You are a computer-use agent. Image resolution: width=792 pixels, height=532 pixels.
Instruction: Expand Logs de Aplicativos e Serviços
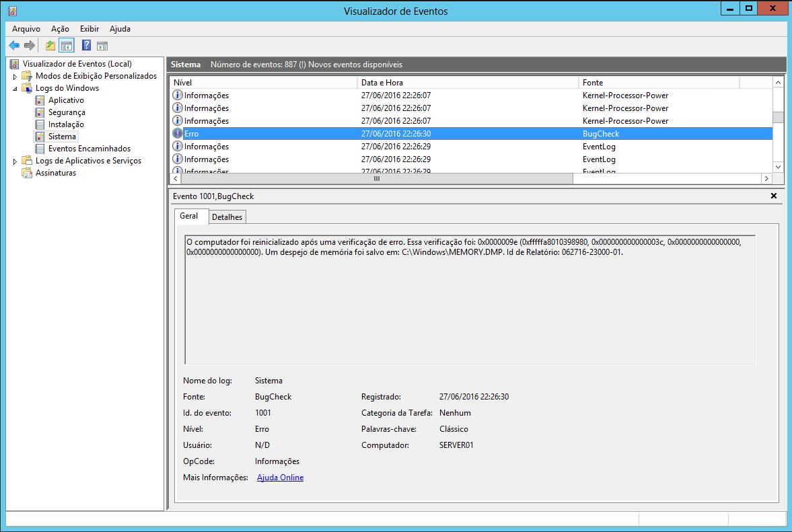15,161
